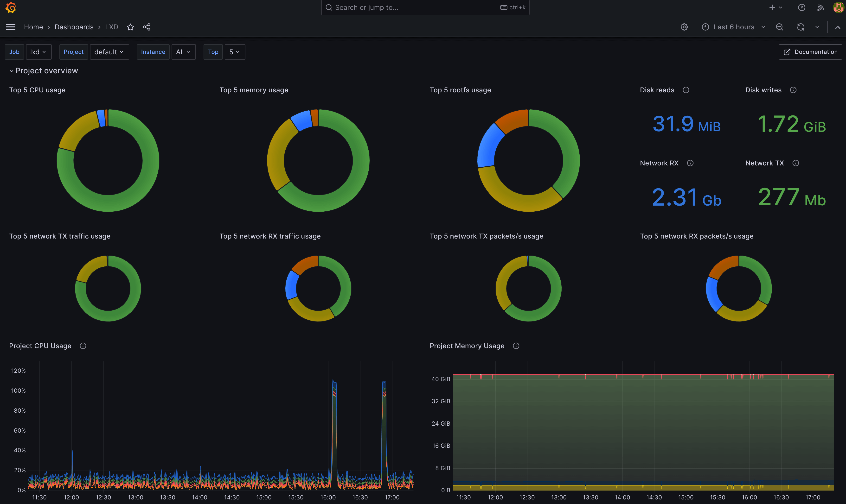Viewport: 846px width, 504px height.
Task: Go to Dashboards via breadcrumb
Action: (x=74, y=27)
